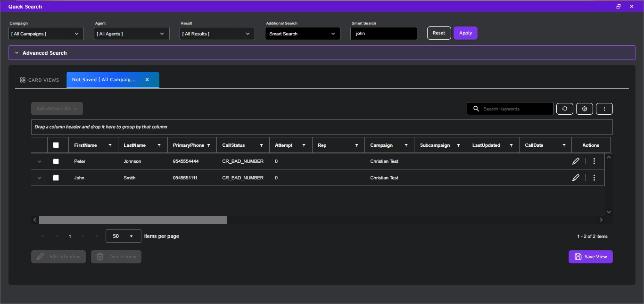Sort by the CallStatus column header

(233, 145)
